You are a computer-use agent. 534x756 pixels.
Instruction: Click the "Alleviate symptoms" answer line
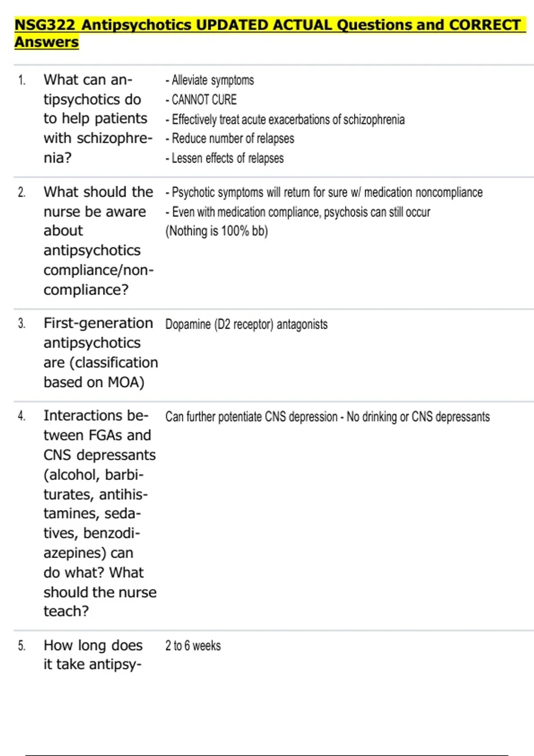click(210, 80)
